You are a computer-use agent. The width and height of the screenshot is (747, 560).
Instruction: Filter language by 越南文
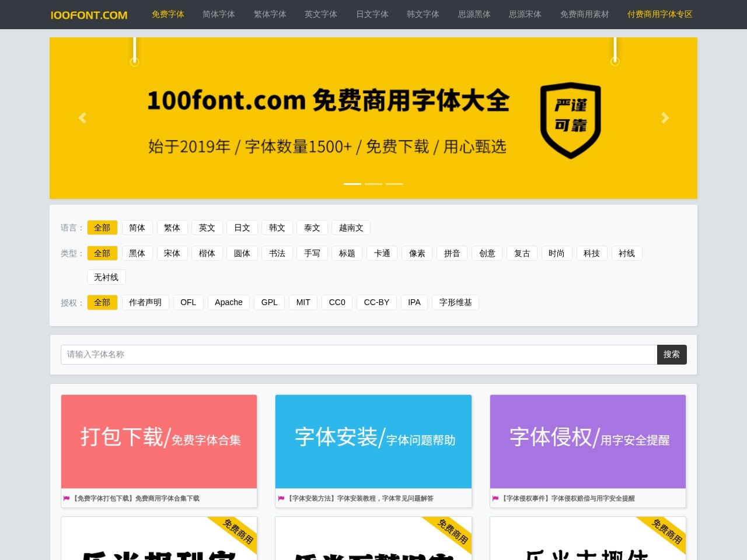pyautogui.click(x=351, y=228)
